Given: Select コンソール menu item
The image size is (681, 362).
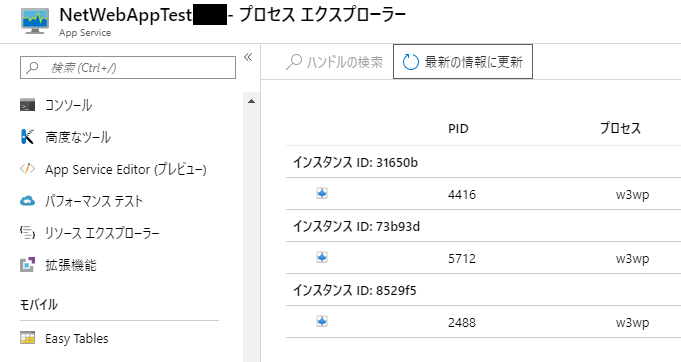Looking at the screenshot, I should 68,105.
